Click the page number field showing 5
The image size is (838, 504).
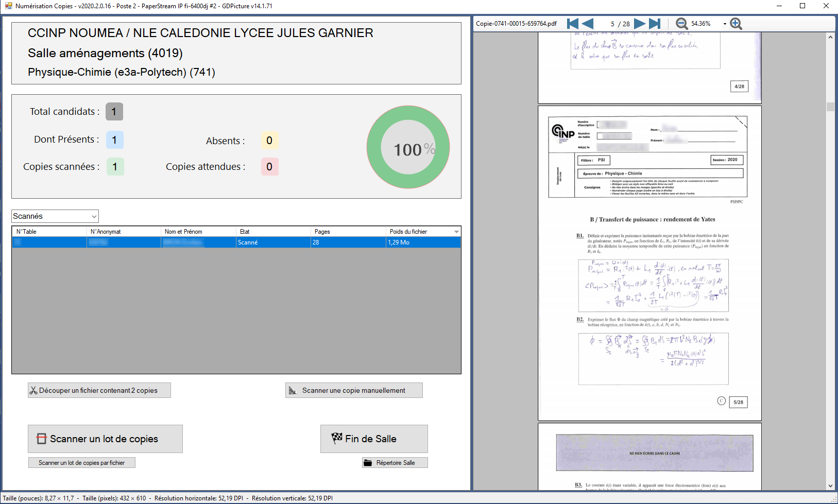tap(612, 24)
